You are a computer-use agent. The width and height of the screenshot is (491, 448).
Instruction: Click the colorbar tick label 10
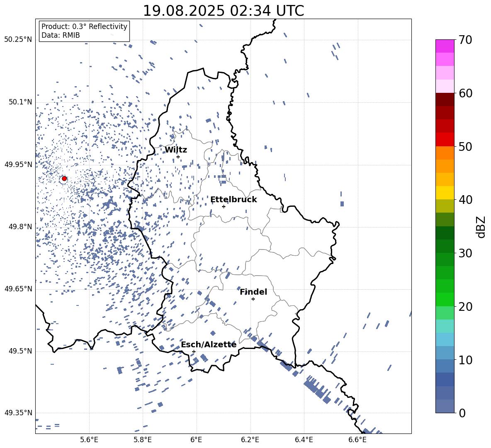point(465,360)
